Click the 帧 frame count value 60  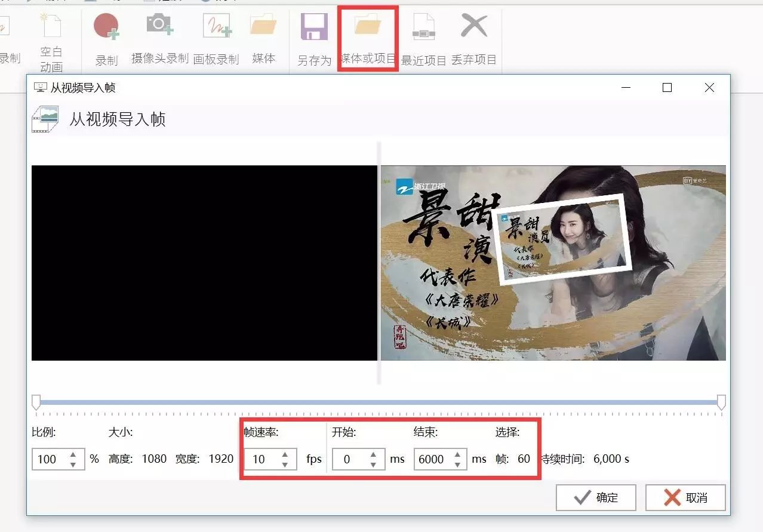click(524, 459)
